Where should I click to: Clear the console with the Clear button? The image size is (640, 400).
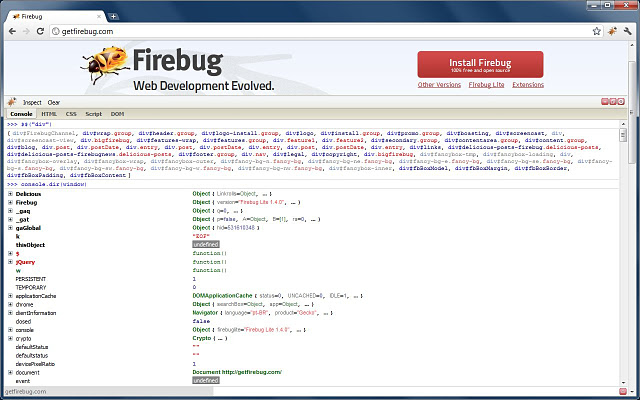tap(53, 102)
